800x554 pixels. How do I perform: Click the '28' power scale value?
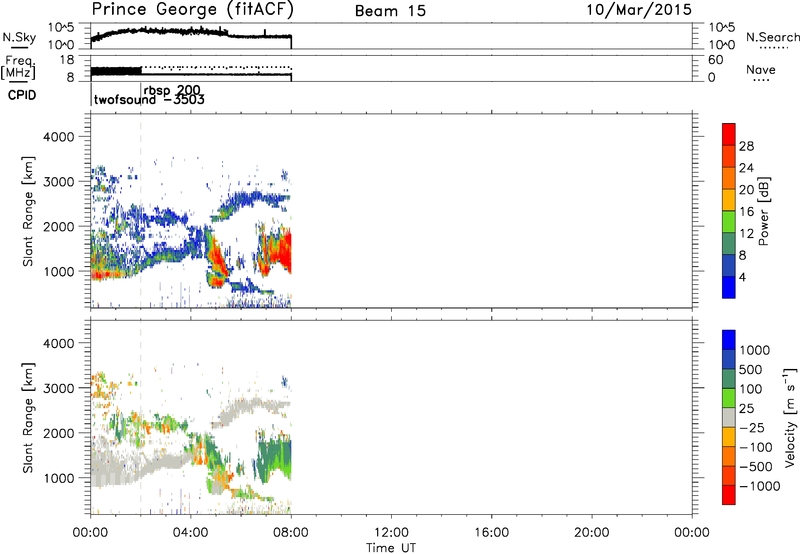pyautogui.click(x=746, y=146)
